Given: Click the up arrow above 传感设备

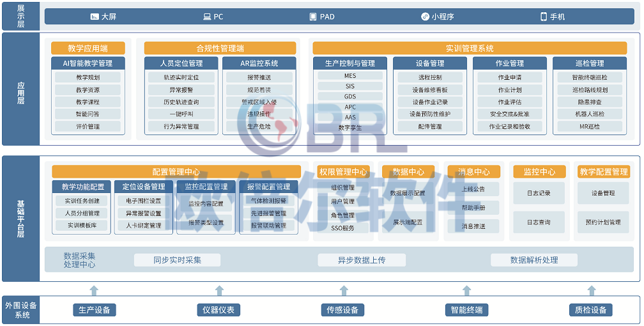Looking at the screenshot, I should tap(343, 291).
